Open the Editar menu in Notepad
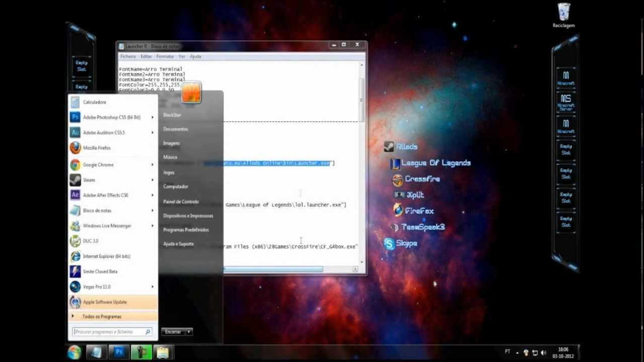 pyautogui.click(x=146, y=56)
